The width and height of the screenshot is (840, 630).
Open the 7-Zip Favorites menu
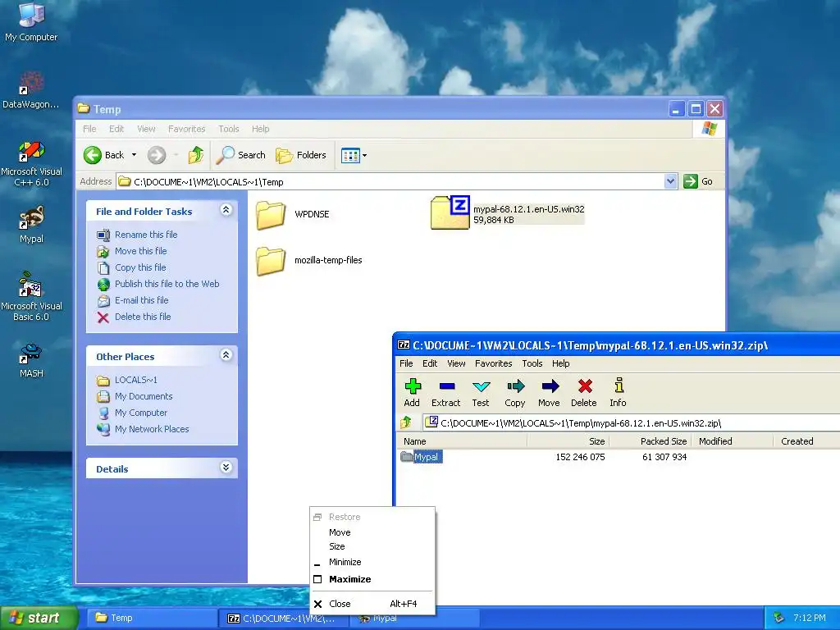coord(493,363)
